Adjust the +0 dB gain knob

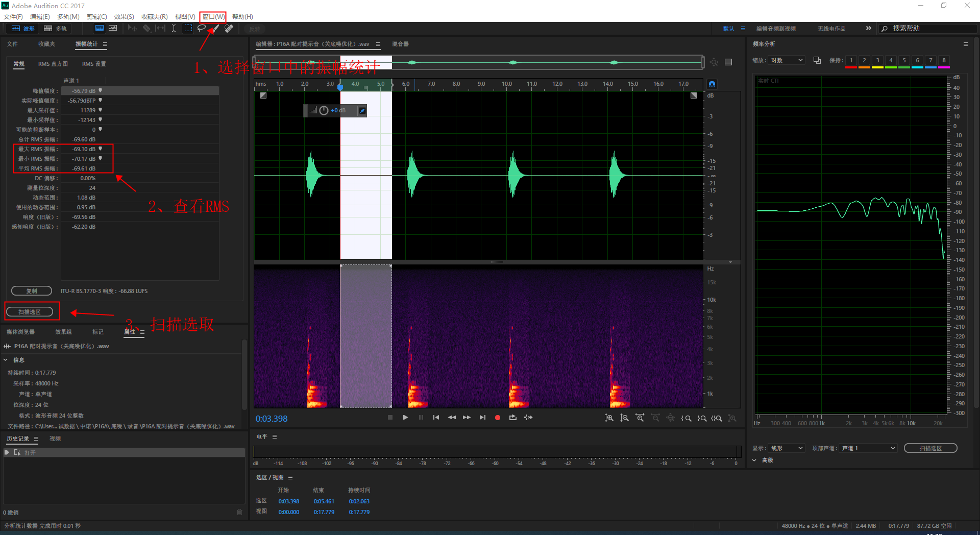(x=324, y=110)
